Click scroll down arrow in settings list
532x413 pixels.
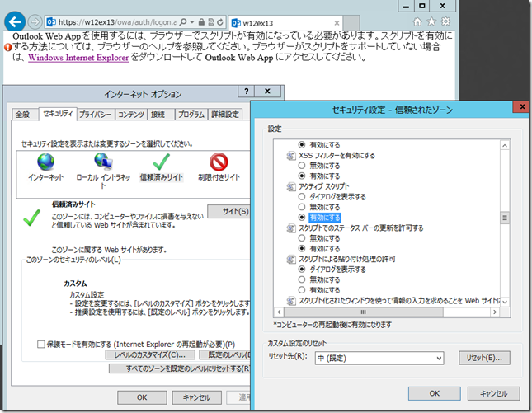[x=505, y=302]
